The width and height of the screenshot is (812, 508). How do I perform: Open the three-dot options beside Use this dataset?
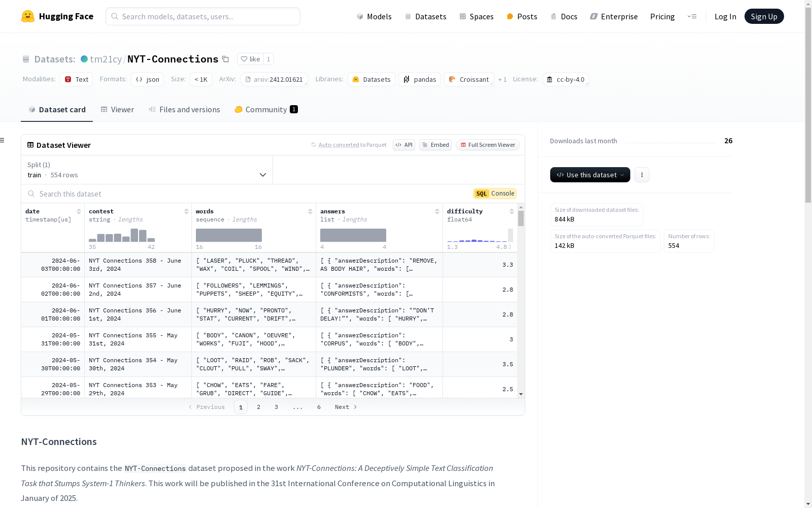pos(642,175)
